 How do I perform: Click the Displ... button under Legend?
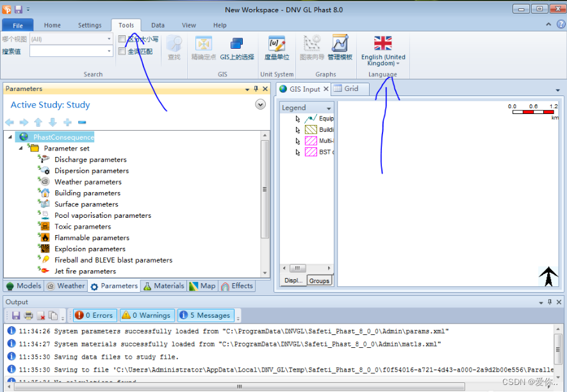[293, 281]
